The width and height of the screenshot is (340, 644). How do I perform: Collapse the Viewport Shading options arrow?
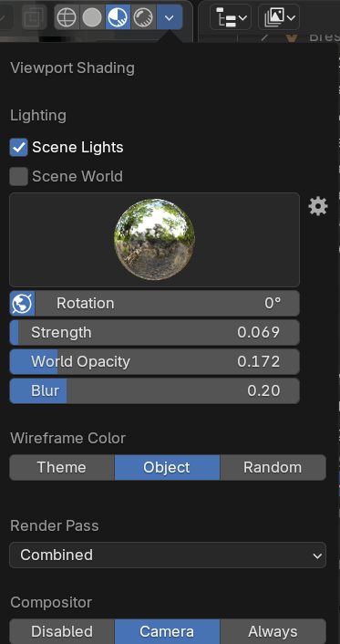170,17
